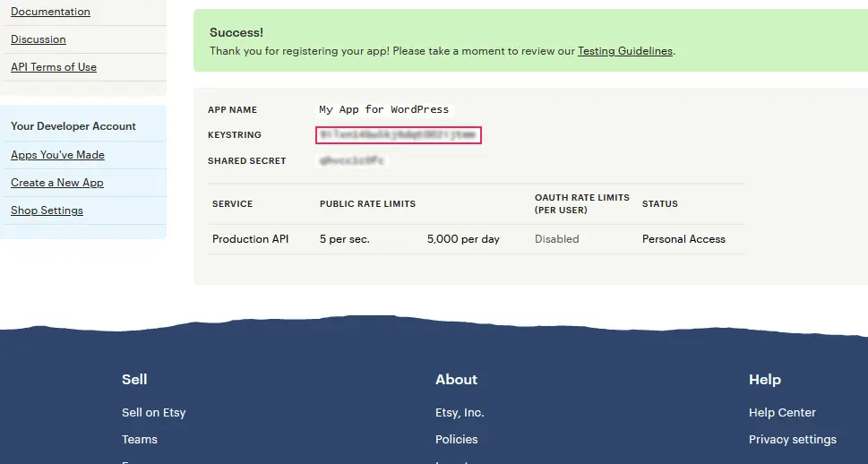
Task: Click the footer 'About' heading
Action: click(456, 379)
